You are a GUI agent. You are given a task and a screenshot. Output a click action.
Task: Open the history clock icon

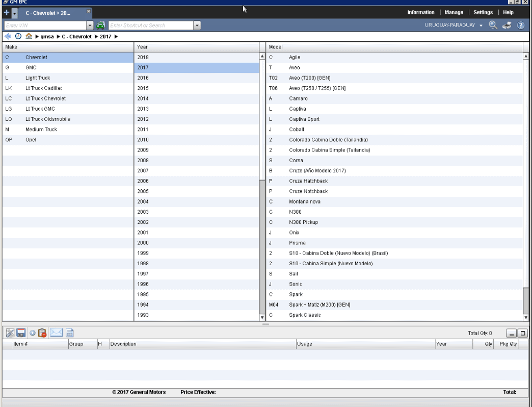(18, 36)
